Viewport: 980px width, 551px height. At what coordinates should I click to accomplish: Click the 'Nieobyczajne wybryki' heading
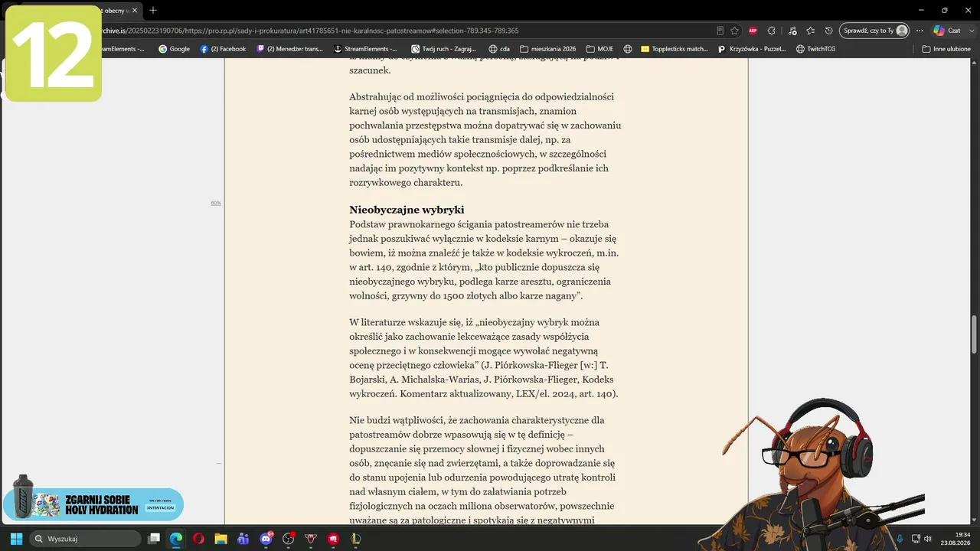[x=407, y=210]
